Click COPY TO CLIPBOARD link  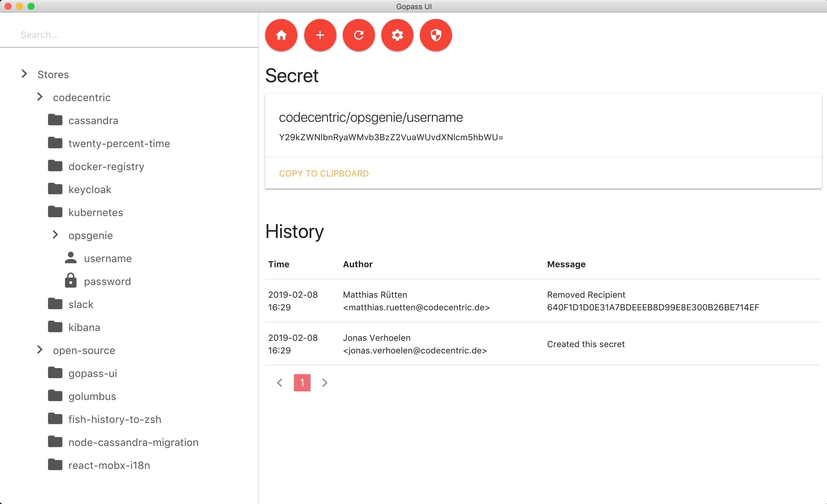(323, 173)
